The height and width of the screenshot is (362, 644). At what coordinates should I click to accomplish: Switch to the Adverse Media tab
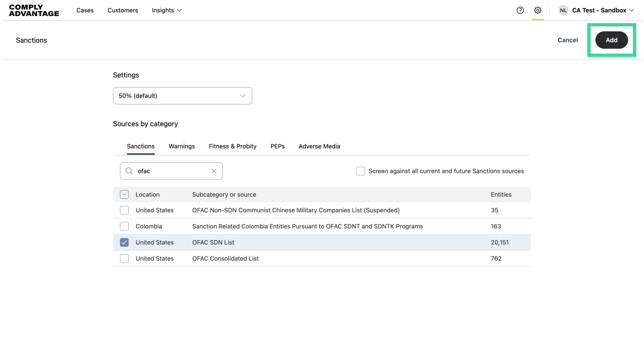tap(319, 146)
